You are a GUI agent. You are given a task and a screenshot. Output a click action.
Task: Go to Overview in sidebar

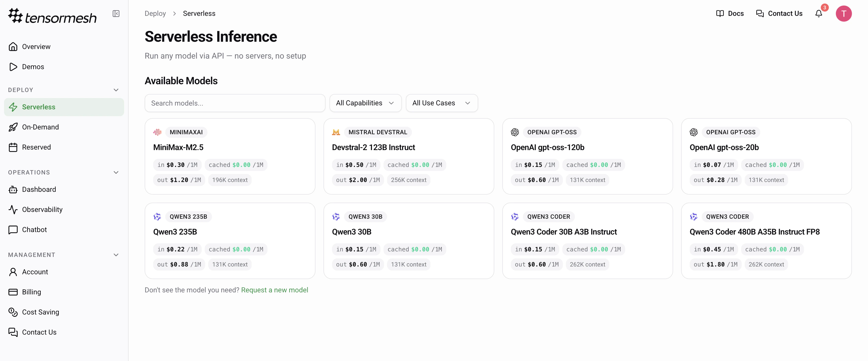pyautogui.click(x=64, y=47)
